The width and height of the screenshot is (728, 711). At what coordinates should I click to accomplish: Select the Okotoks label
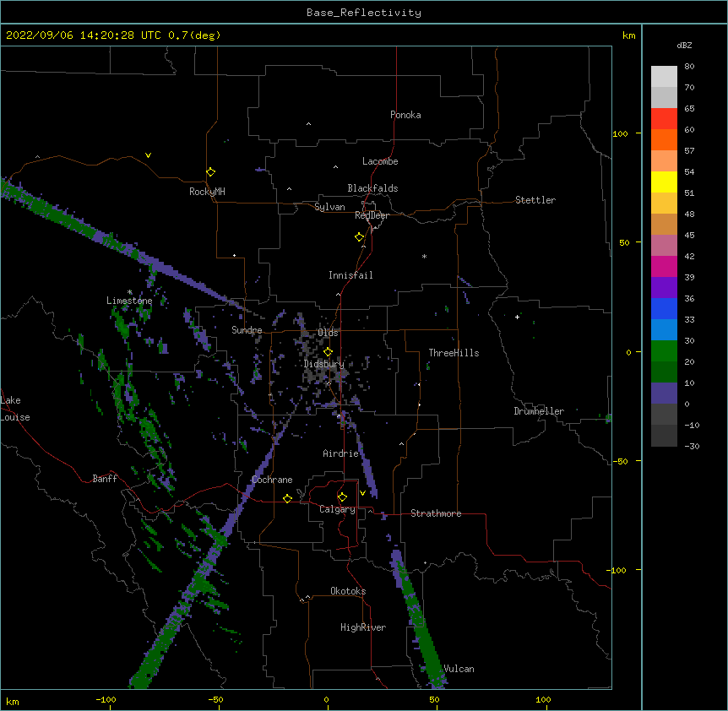(348, 591)
